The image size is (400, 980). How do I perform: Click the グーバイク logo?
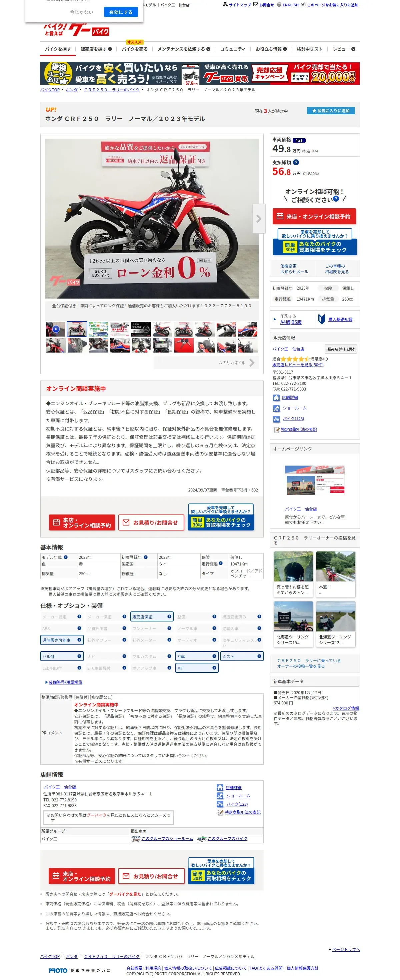77,29
